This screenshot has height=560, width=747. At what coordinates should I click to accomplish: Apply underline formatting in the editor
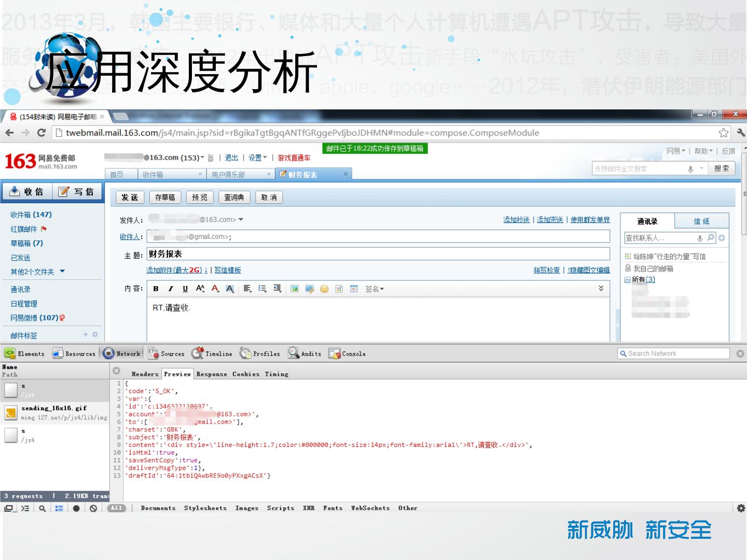pyautogui.click(x=185, y=289)
